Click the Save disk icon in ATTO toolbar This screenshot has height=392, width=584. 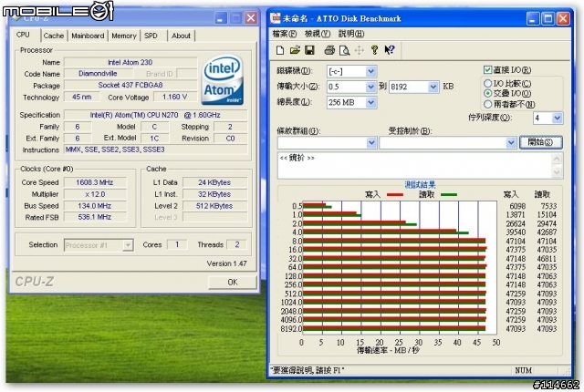click(x=309, y=50)
